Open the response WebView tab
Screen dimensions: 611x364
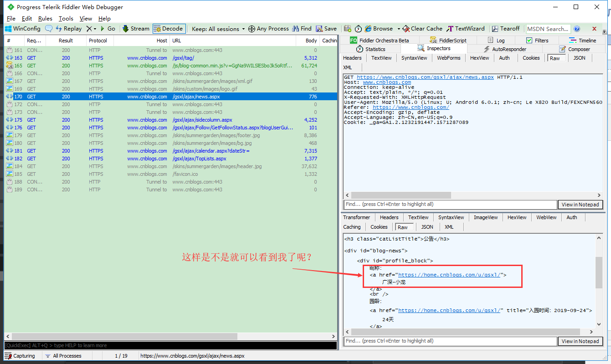pos(546,217)
